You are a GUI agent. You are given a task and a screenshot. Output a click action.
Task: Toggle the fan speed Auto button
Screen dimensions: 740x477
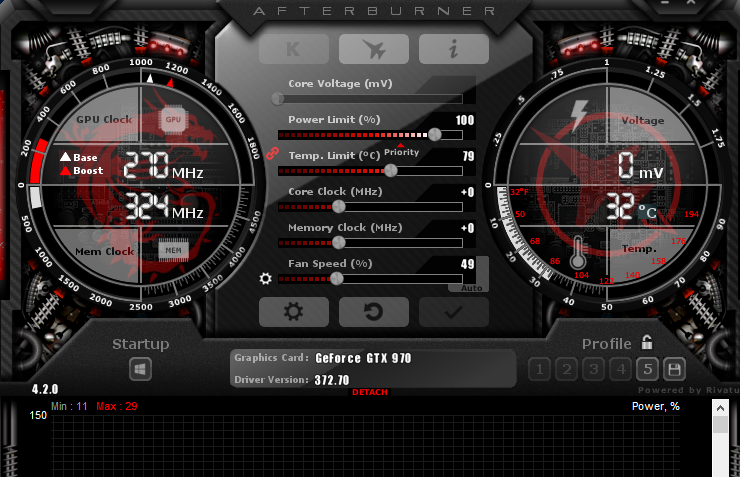(471, 288)
